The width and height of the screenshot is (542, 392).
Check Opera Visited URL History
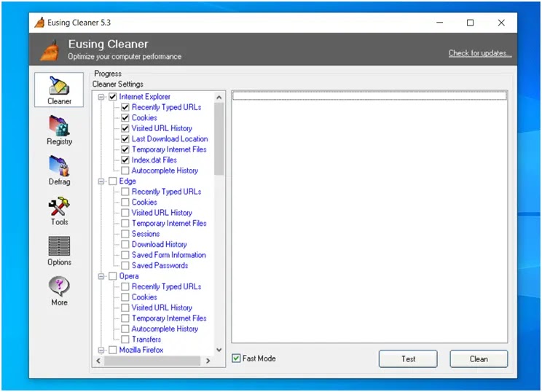(125, 307)
